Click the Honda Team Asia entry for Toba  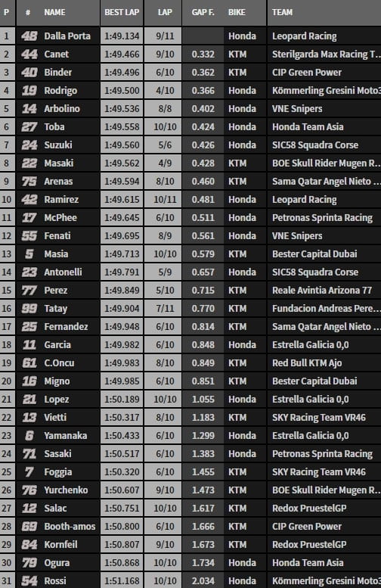308,127
